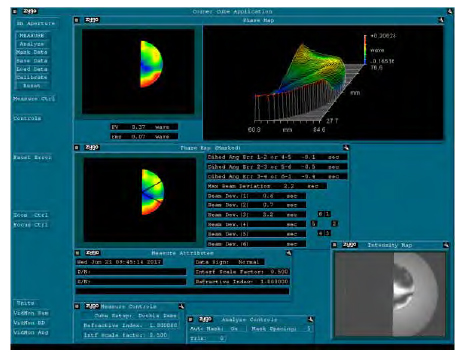Screen dimensions: 468x360
Task: Select facet number 1 in the beam diagram
Action: [328, 214]
